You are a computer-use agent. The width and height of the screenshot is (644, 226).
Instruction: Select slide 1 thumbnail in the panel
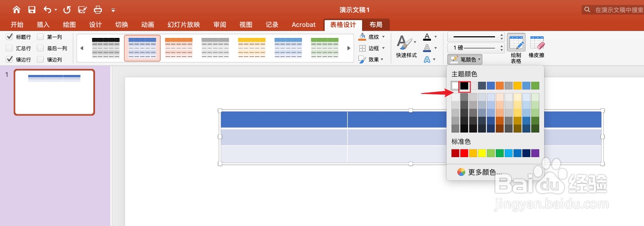(54, 92)
